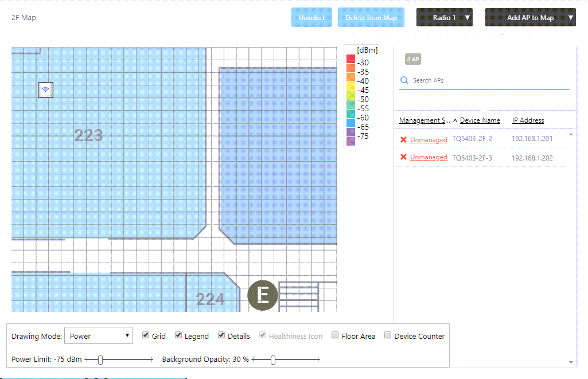588x379 pixels.
Task: Sort by Management Status column header
Action: [x=425, y=120]
